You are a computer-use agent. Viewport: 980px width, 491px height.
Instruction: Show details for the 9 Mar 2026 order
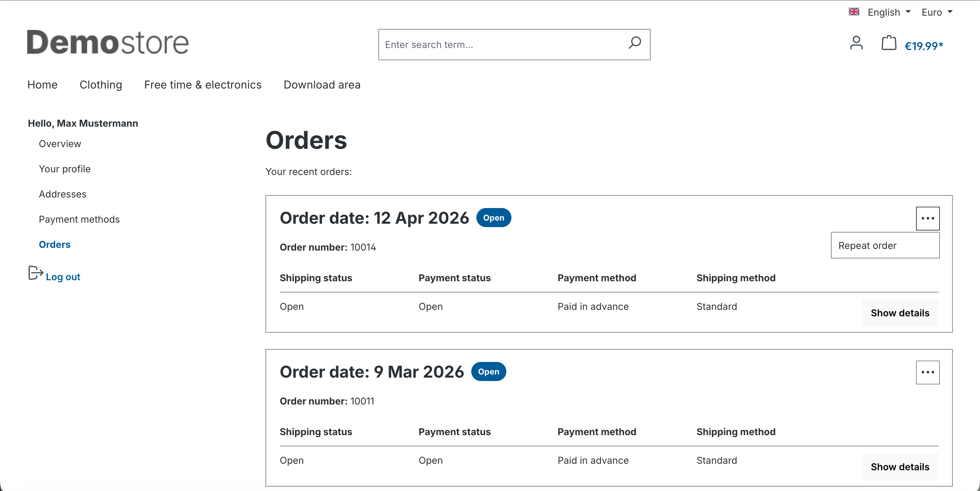(900, 466)
